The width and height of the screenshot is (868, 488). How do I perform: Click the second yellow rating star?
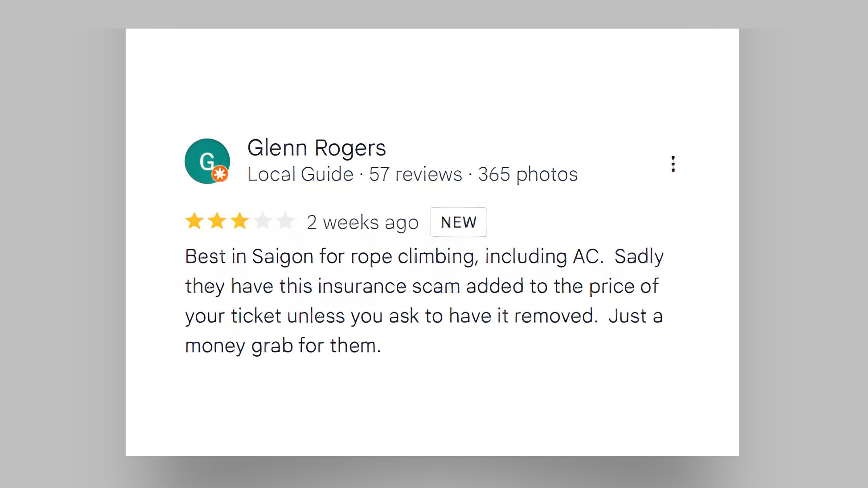(x=217, y=222)
